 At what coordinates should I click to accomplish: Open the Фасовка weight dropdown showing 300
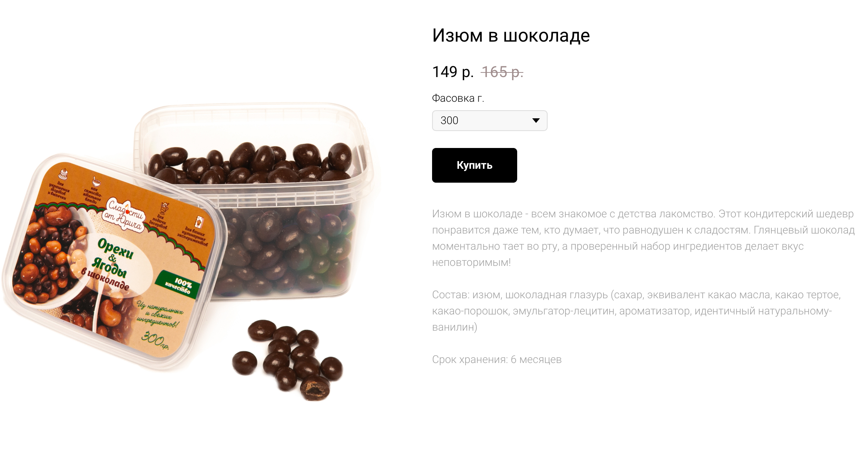click(489, 121)
